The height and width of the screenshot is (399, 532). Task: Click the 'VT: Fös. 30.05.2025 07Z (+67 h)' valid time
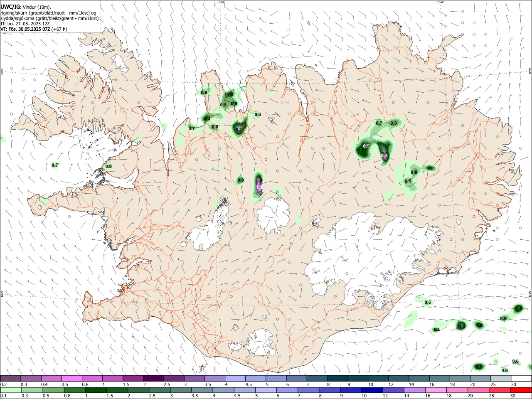(34, 29)
